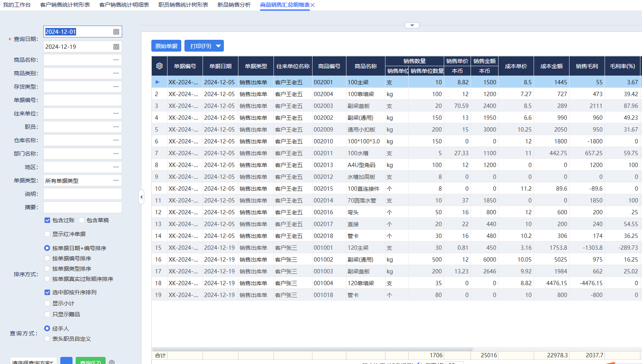The width and height of the screenshot is (642, 364).
Task: Toggle the 包含过账 checkbox
Action: (x=47, y=220)
